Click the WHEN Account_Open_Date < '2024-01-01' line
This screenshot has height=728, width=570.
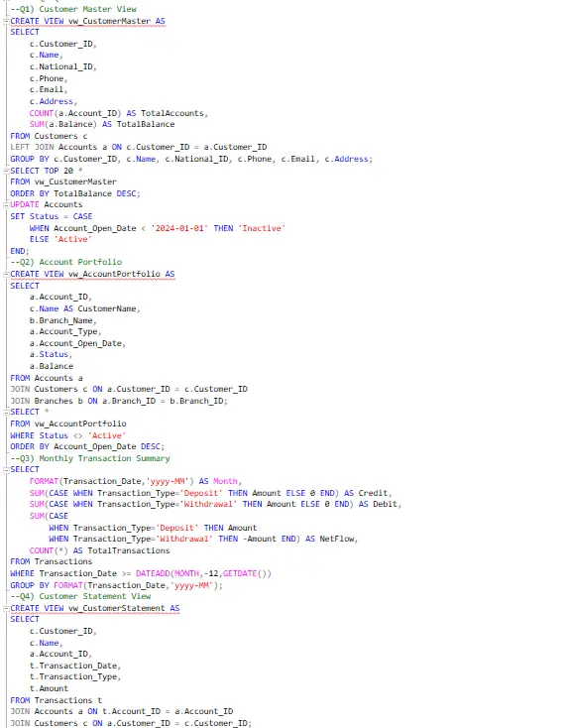(158, 228)
